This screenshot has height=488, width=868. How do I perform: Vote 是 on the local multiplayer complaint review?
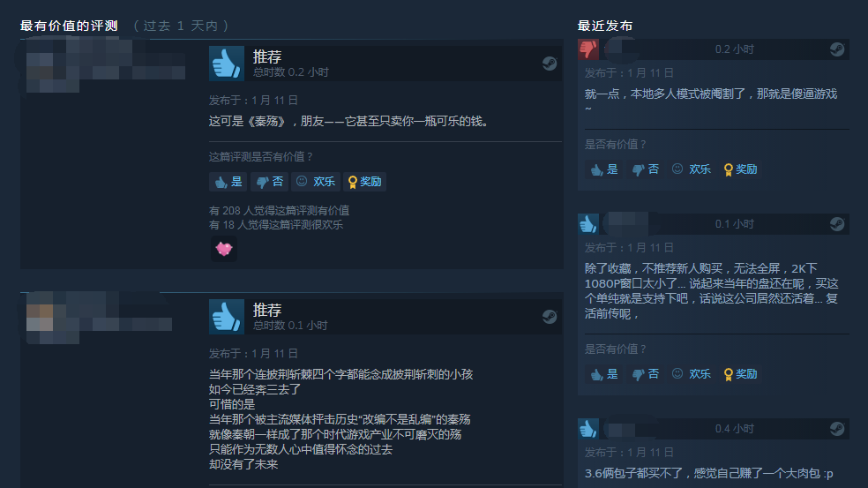coord(604,169)
